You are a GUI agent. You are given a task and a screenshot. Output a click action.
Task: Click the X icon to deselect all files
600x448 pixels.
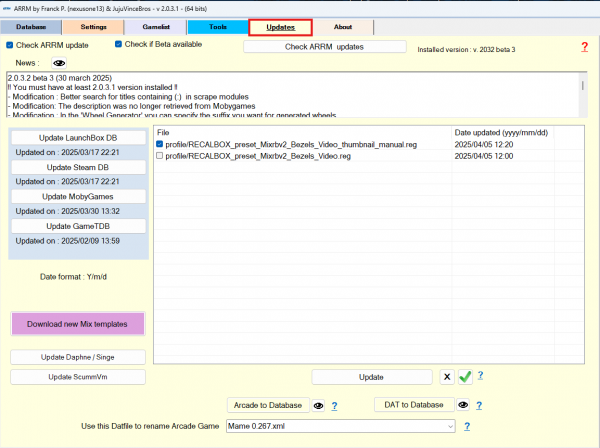tap(447, 376)
